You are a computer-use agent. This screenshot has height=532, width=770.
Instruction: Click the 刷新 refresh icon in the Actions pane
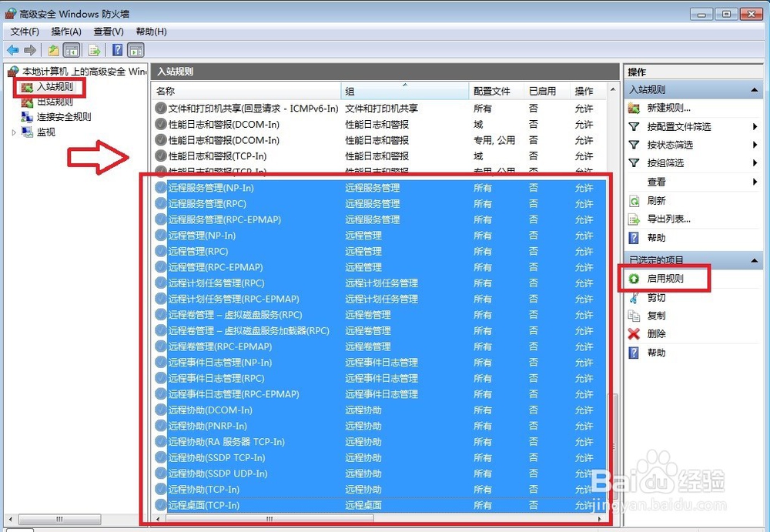(x=634, y=200)
